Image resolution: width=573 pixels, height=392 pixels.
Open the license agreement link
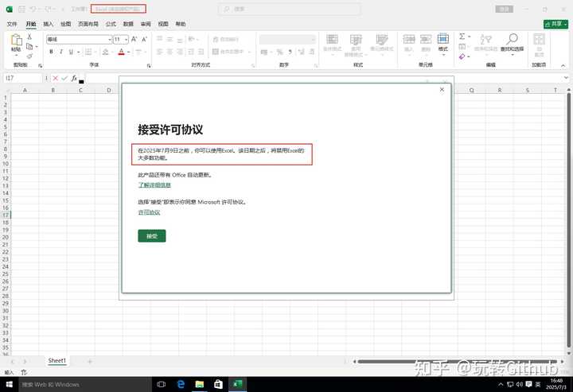click(149, 212)
